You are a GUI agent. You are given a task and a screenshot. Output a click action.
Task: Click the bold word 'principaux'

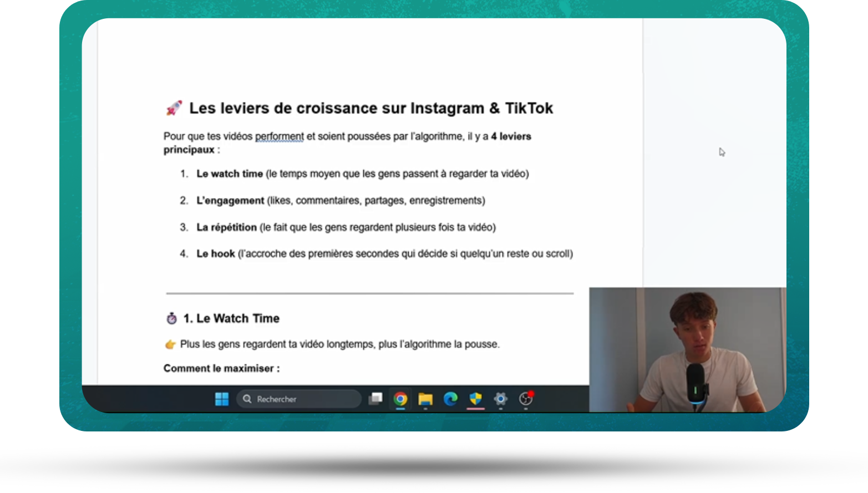coord(189,150)
